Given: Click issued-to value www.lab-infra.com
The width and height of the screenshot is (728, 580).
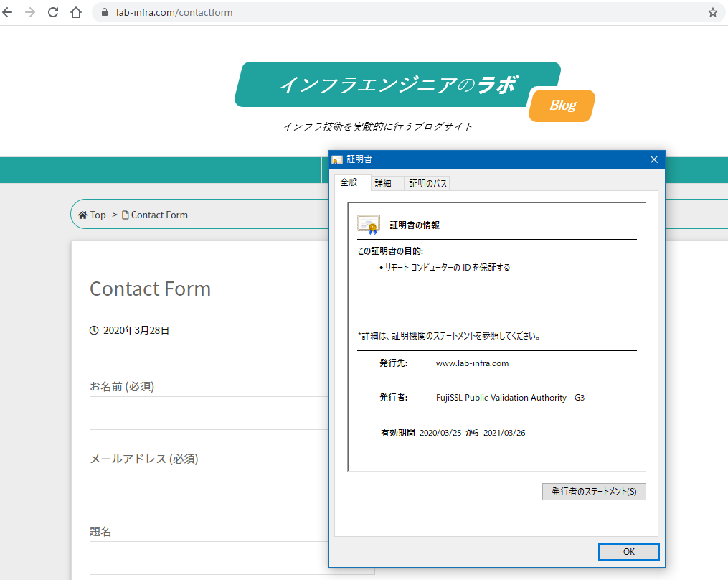Looking at the screenshot, I should [472, 363].
